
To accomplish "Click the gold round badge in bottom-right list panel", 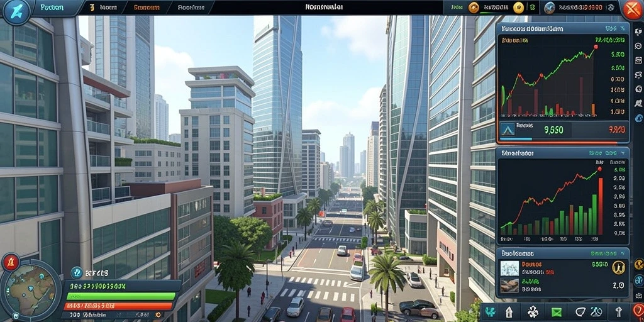I will pos(619,267).
